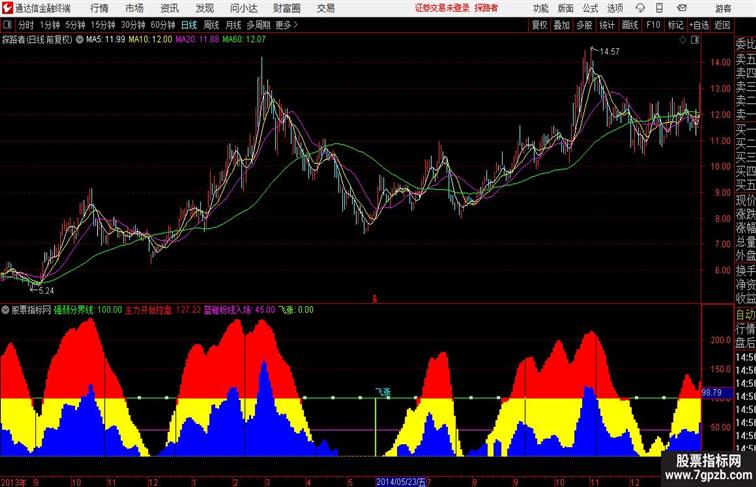This screenshot has width=756, height=487.
Task: Open the 公式 menu
Action: point(590,8)
